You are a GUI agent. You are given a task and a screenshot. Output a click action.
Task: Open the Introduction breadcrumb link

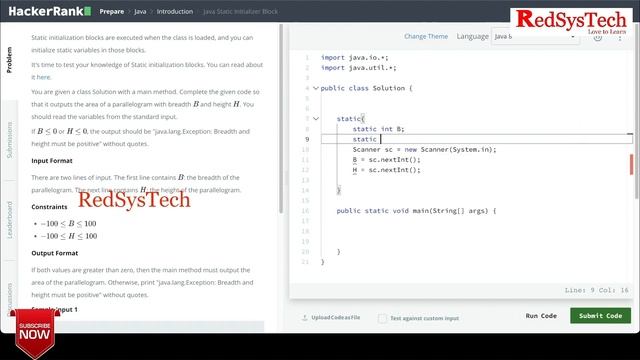[175, 11]
